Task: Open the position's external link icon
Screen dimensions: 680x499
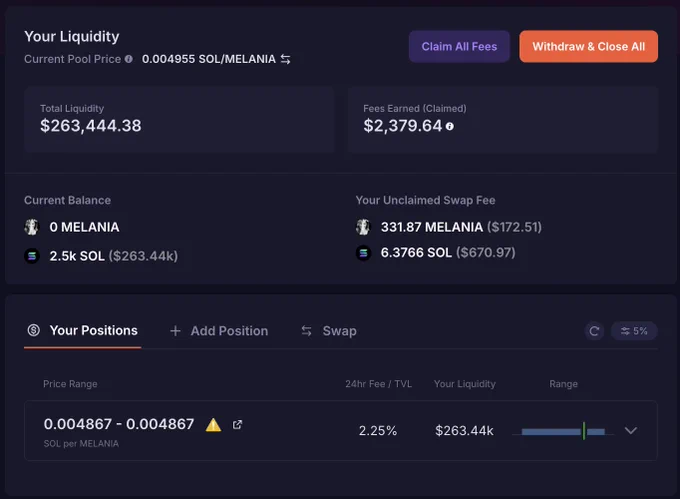Action: (237, 424)
